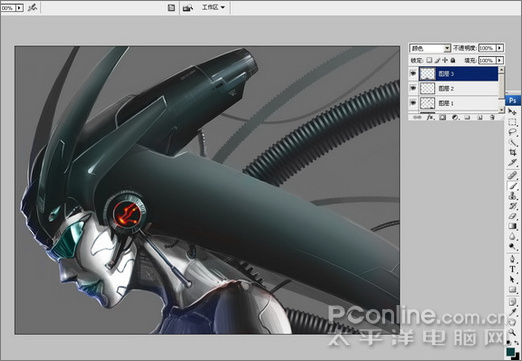Select the Blur tool
This screenshot has width=522, height=361.
coord(512,236)
